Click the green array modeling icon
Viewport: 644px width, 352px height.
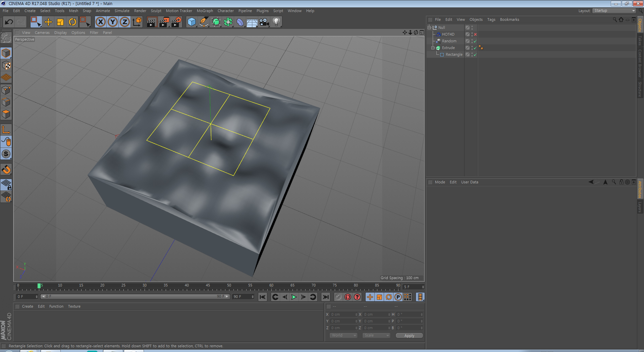(228, 22)
